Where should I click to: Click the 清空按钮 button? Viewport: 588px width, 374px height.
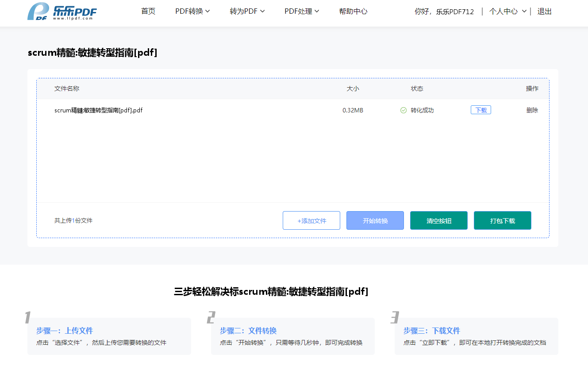pos(439,220)
